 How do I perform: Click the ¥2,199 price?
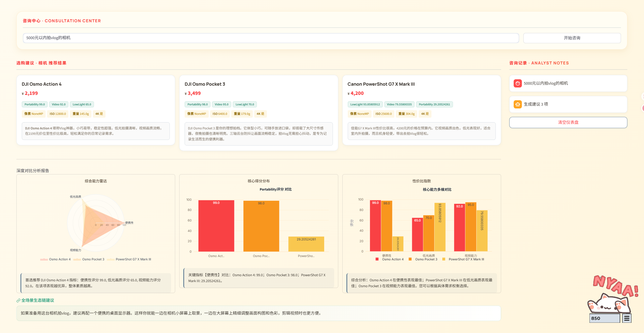pyautogui.click(x=30, y=93)
